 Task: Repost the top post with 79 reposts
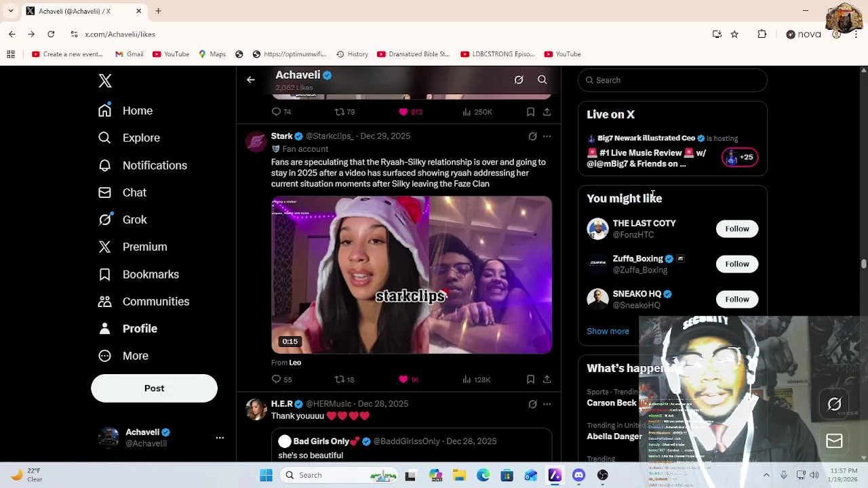coord(344,112)
